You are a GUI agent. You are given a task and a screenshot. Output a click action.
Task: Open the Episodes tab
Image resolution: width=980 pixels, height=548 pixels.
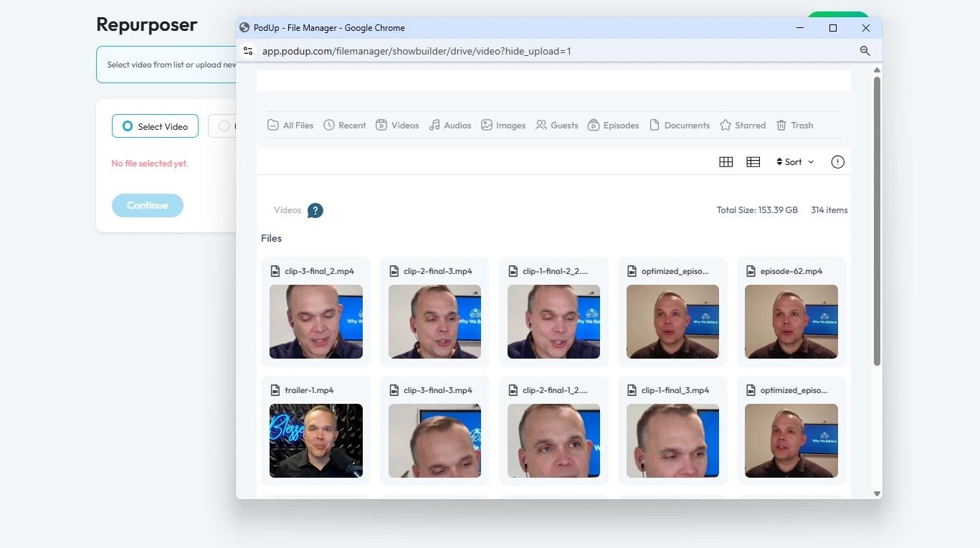(x=614, y=125)
